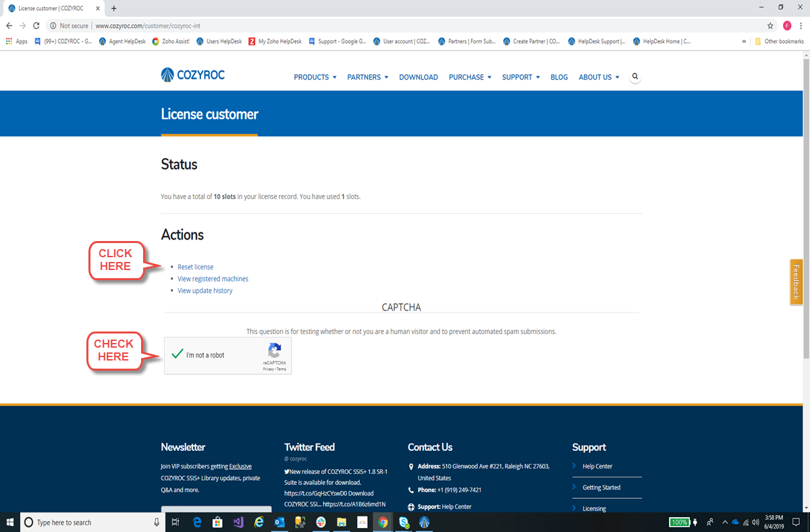Open View update history link

(x=205, y=291)
